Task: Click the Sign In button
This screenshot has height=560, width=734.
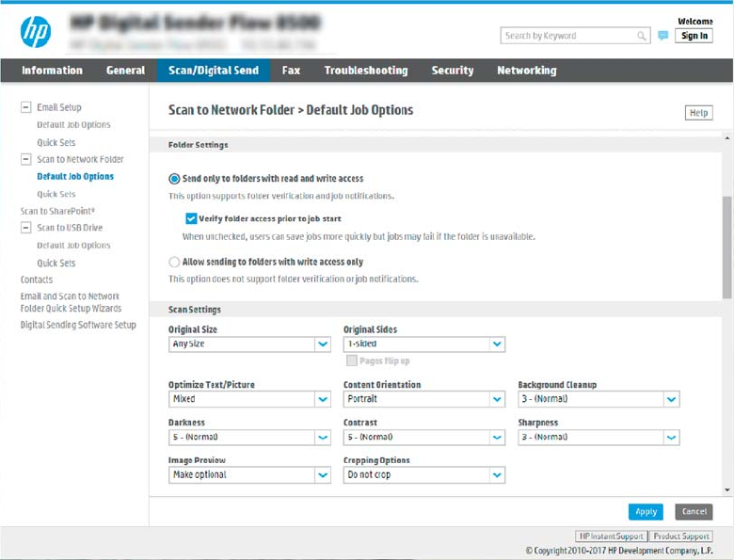Action: [694, 36]
